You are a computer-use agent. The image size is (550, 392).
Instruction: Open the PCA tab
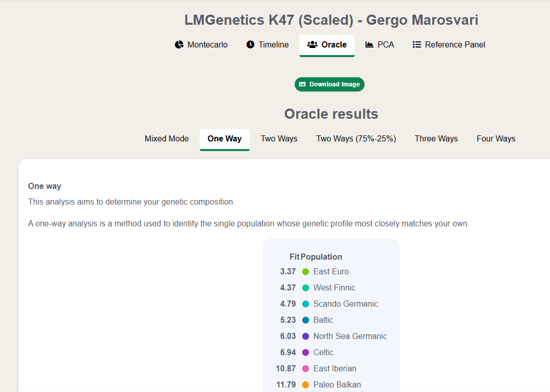(380, 45)
